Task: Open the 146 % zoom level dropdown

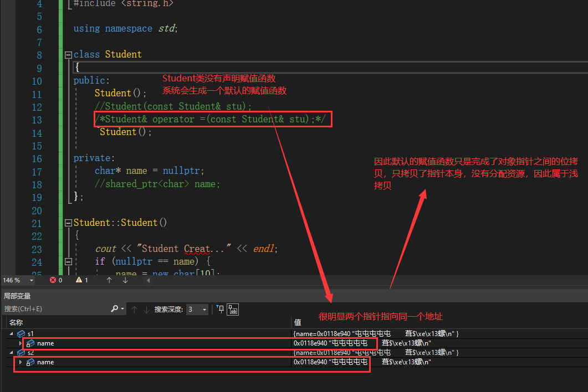Action: pos(32,280)
